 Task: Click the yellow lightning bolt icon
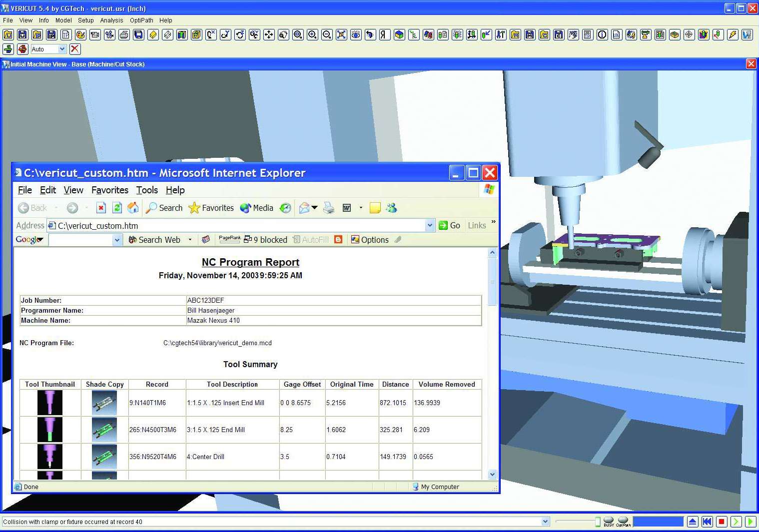(x=733, y=34)
